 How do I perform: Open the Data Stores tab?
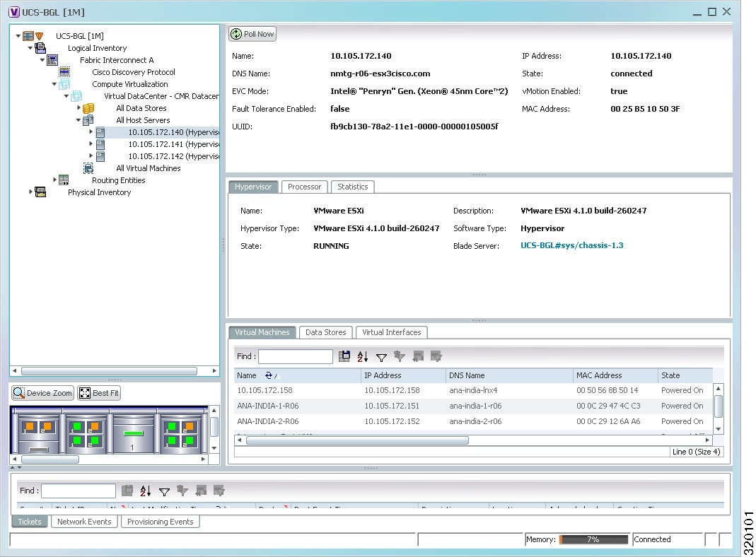(x=326, y=332)
